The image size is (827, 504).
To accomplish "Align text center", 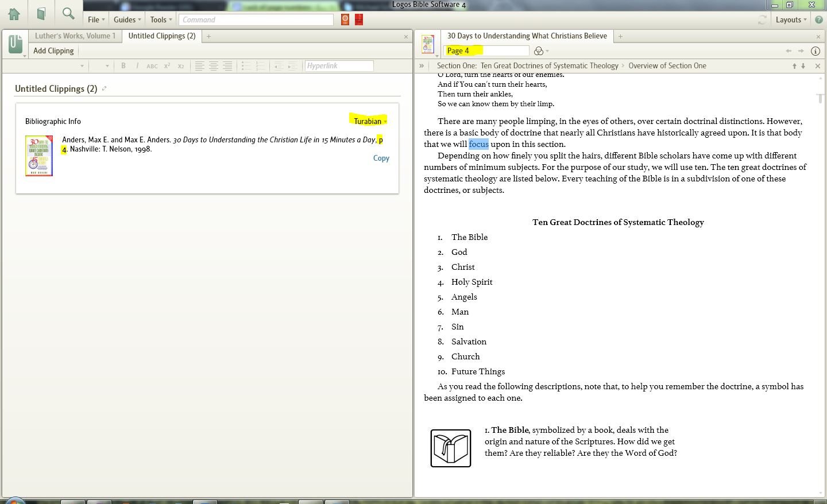I will tap(213, 66).
